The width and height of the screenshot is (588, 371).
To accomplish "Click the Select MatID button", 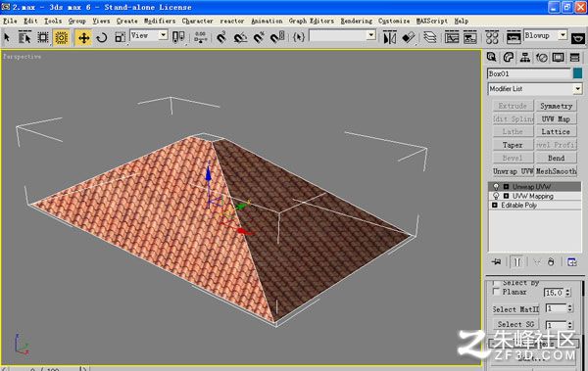I will tap(515, 309).
